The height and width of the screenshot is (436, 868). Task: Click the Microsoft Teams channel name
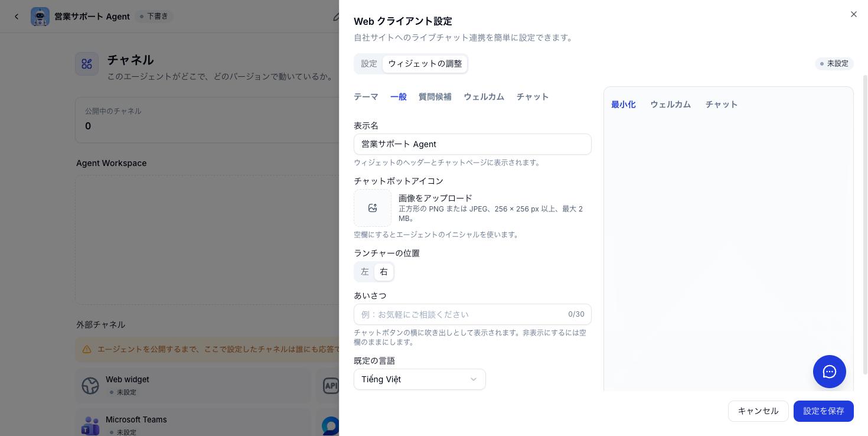point(136,419)
